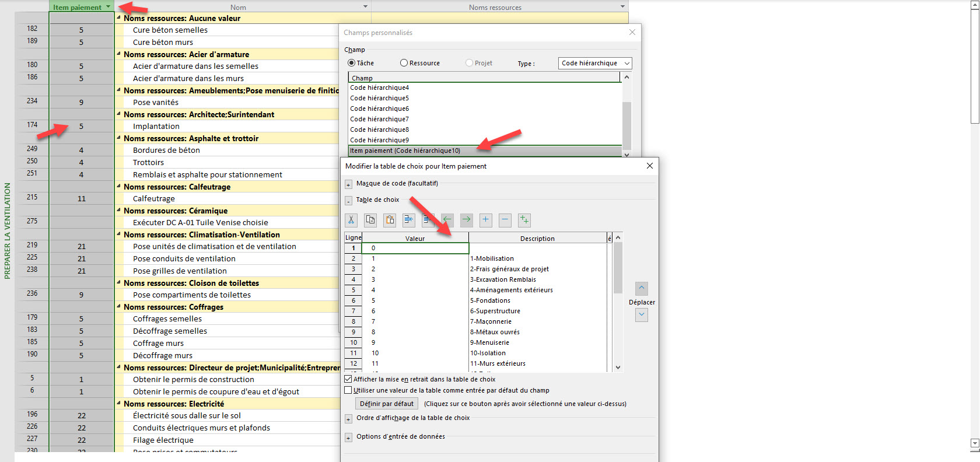Viewport: 980px width, 462px height.
Task: Expand the Masque de code section
Action: 348,184
